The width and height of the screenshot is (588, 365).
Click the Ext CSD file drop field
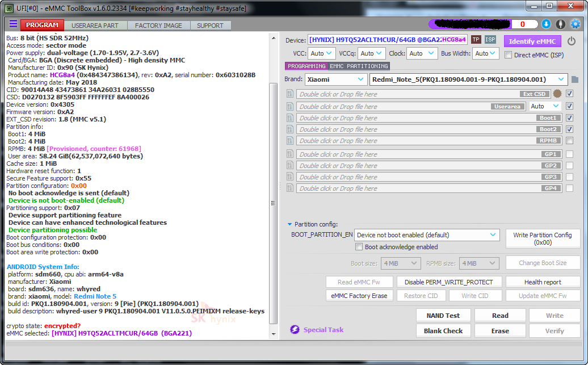coord(424,94)
